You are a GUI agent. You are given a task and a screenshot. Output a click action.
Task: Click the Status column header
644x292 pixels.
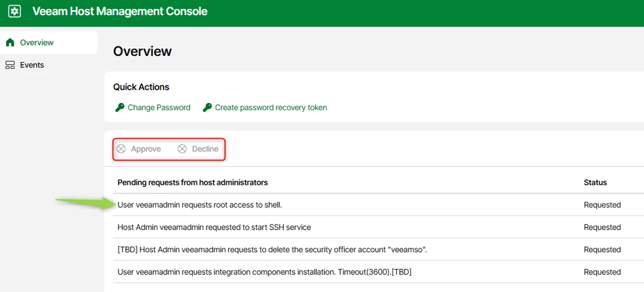pyautogui.click(x=595, y=183)
